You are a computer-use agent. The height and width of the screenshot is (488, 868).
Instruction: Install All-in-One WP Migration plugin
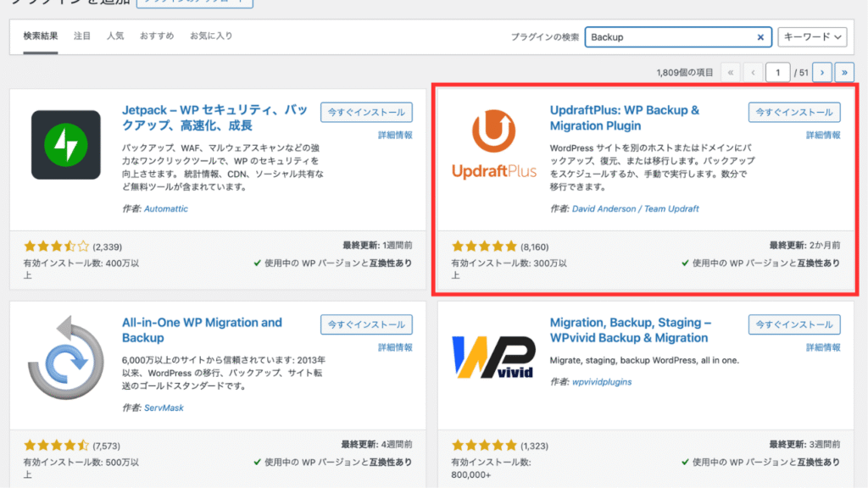click(366, 324)
